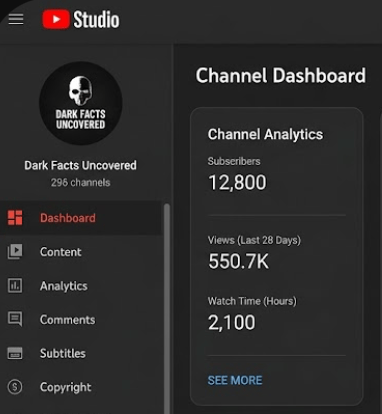Follow the SEE MORE analytics link
The image size is (382, 414).
[235, 380]
